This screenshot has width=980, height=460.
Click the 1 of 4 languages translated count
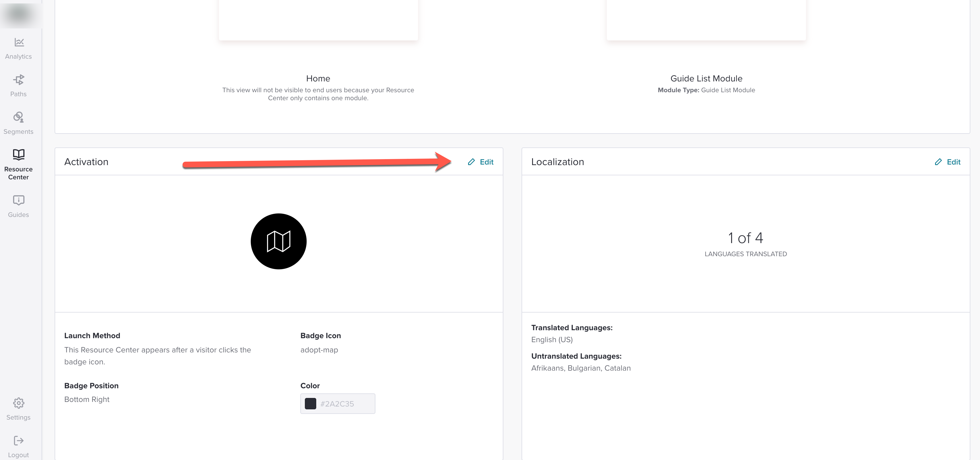745,238
